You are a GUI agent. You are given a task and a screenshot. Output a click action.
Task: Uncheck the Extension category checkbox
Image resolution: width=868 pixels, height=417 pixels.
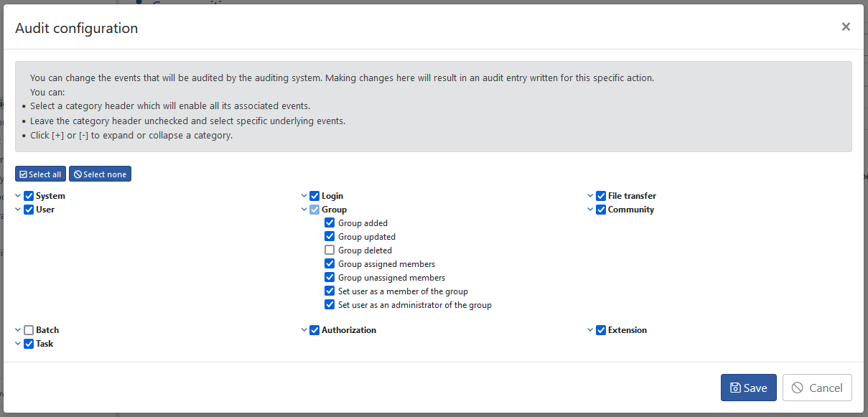click(601, 330)
